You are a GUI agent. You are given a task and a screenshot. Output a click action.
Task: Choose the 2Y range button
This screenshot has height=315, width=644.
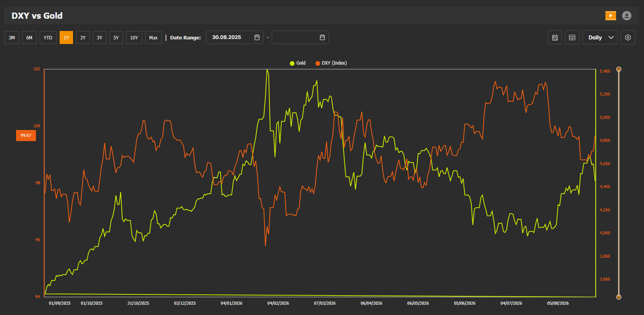point(83,37)
